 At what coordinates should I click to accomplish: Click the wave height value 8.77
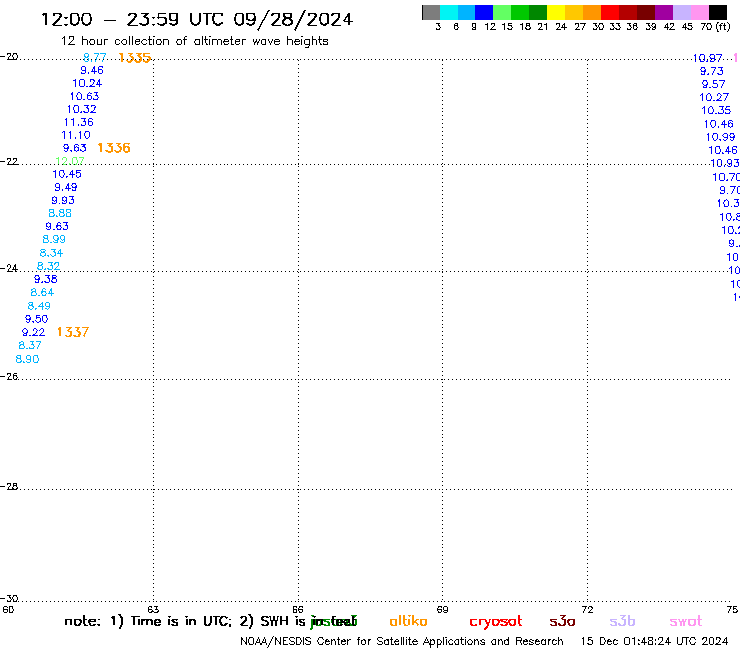94,58
